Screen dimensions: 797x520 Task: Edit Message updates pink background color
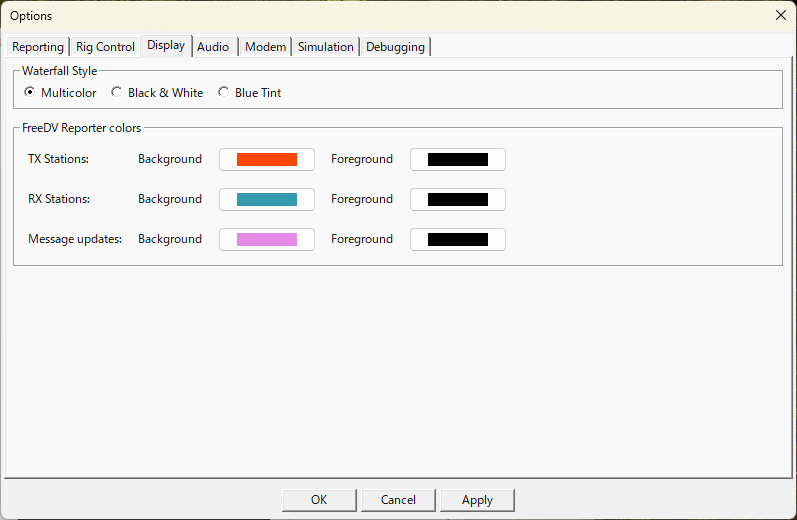[267, 239]
